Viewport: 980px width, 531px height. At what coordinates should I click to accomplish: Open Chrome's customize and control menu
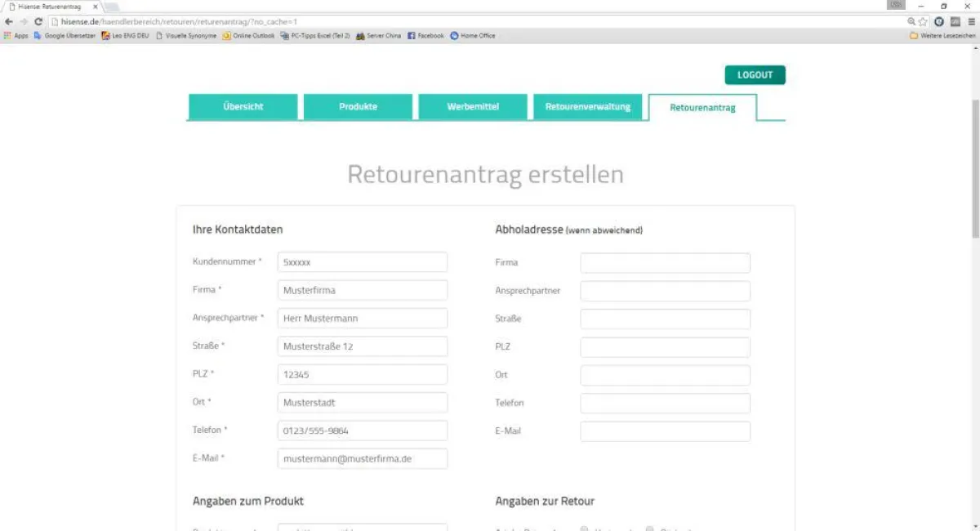(x=970, y=20)
